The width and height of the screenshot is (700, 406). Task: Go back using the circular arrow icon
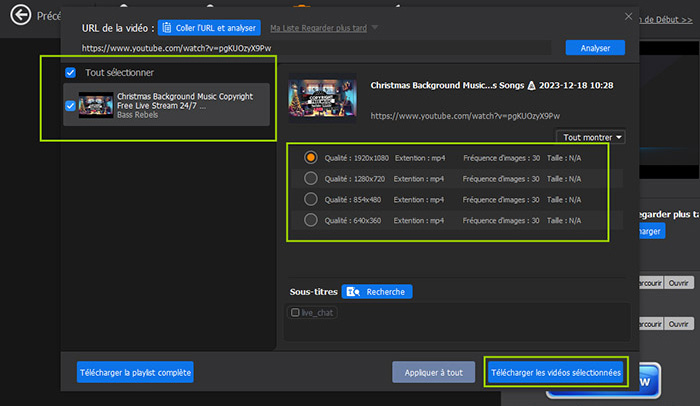point(21,15)
